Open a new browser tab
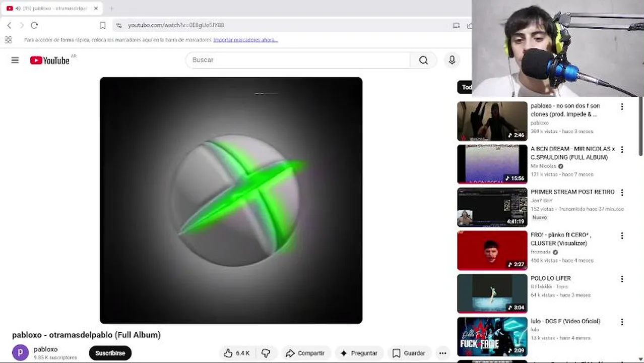This screenshot has width=644, height=363. (111, 8)
